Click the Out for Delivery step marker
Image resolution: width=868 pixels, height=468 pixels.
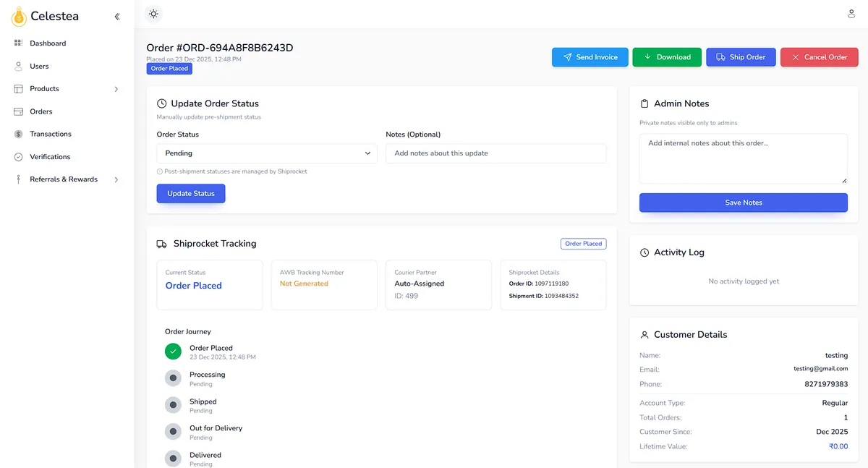173,432
